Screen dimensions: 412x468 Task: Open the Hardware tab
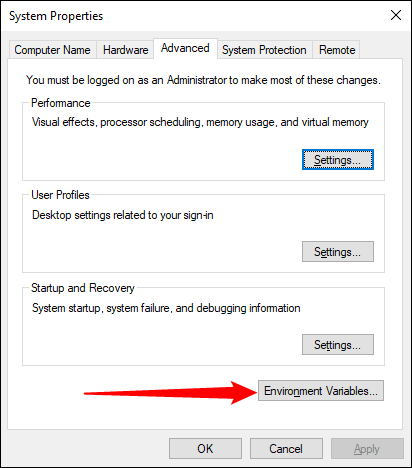click(125, 50)
